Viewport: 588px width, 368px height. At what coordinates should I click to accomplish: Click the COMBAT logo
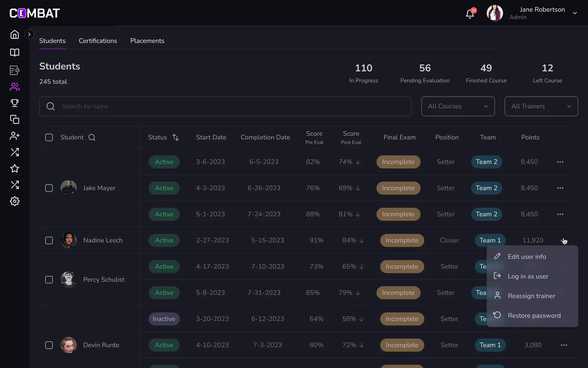[x=35, y=13]
